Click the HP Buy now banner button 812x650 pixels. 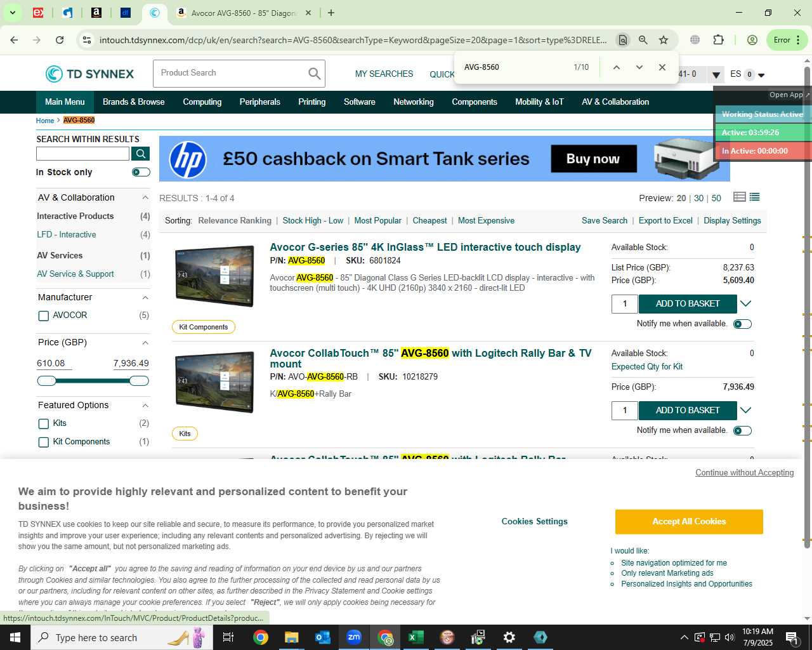593,159
